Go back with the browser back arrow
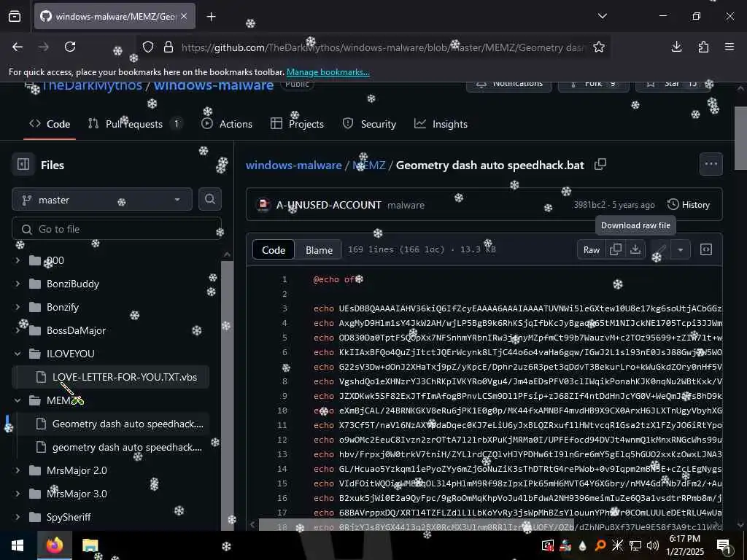 [18, 47]
